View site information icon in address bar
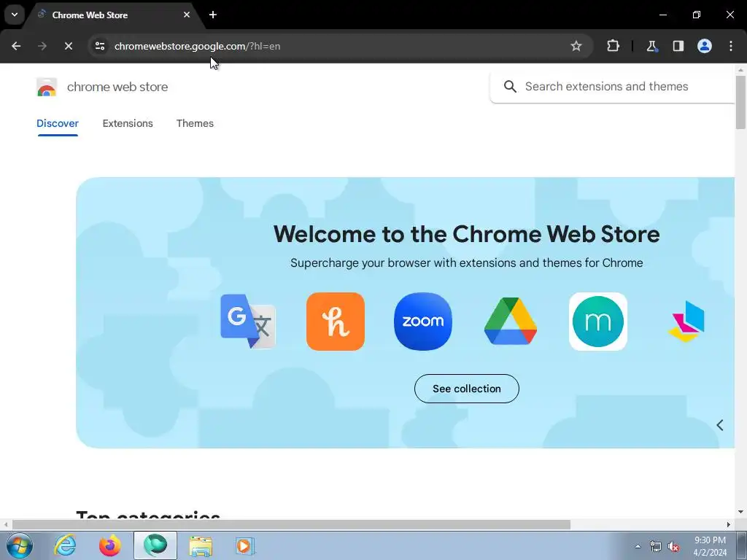The width and height of the screenshot is (747, 560). 100,46
